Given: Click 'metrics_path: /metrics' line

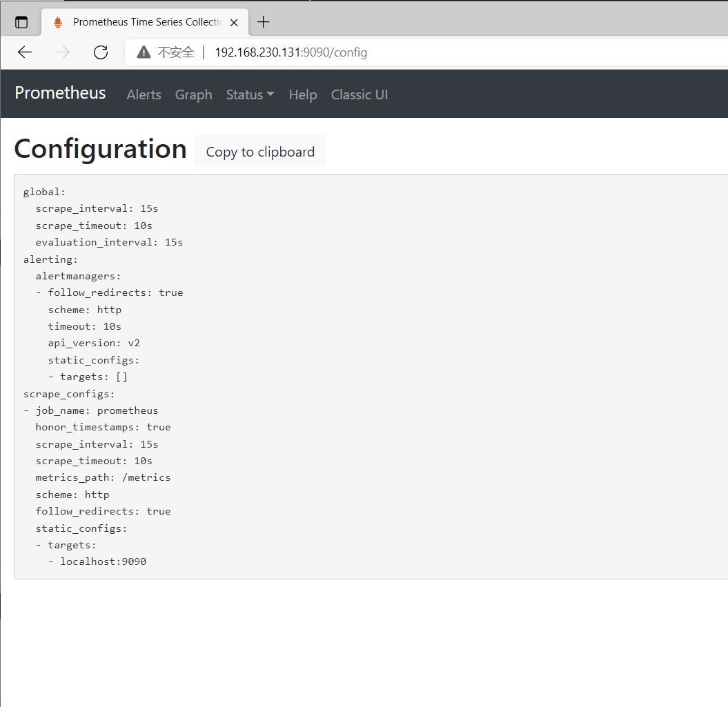Looking at the screenshot, I should pos(103,478).
